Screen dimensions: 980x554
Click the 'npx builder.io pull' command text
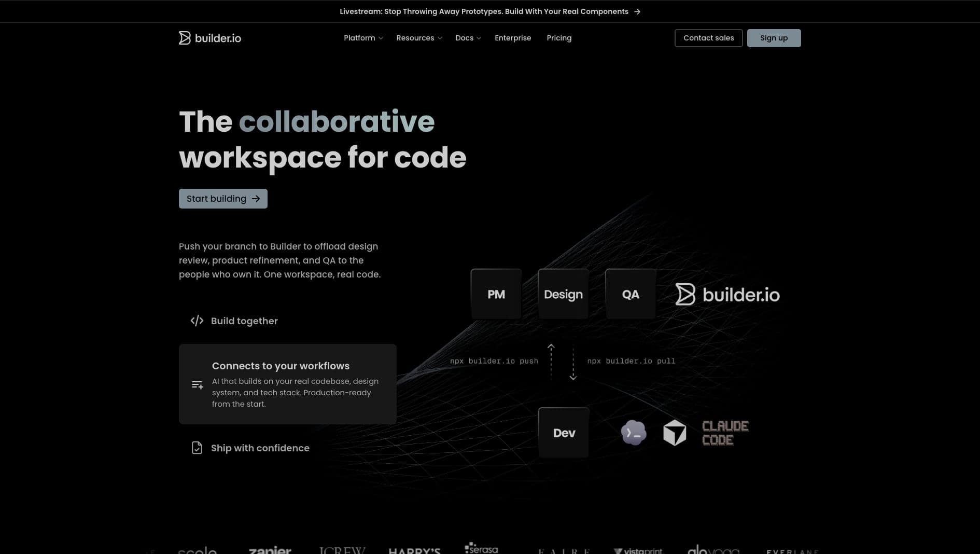tap(631, 361)
